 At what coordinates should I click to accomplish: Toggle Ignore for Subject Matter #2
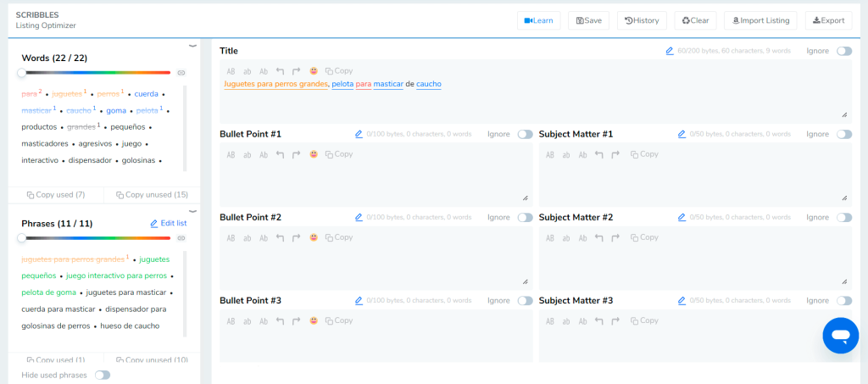pos(844,218)
